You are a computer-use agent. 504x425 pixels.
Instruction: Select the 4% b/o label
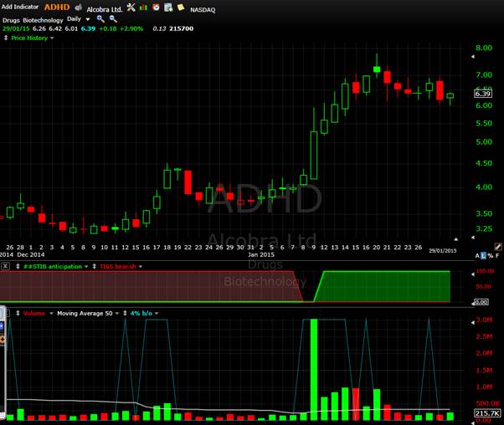[x=141, y=313]
